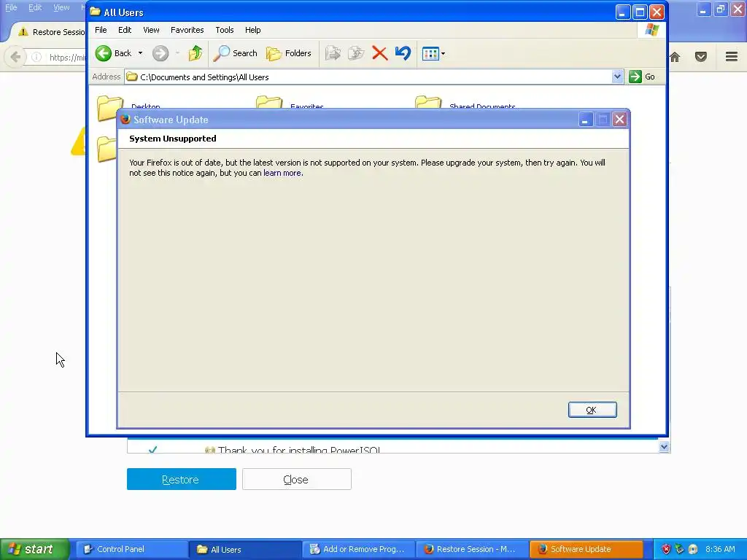Image resolution: width=747 pixels, height=560 pixels.
Task: Open the Start menu
Action: (35, 549)
